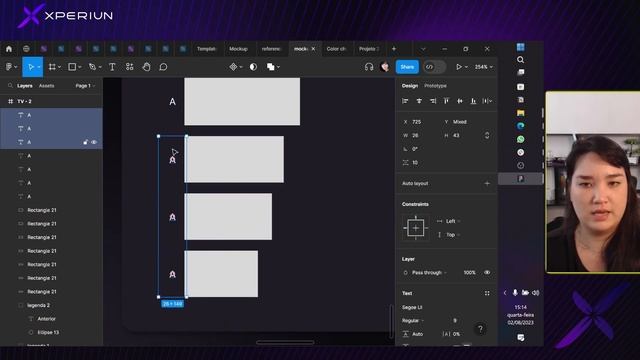Select the Move tool
640x360 pixels.
[x=30, y=67]
